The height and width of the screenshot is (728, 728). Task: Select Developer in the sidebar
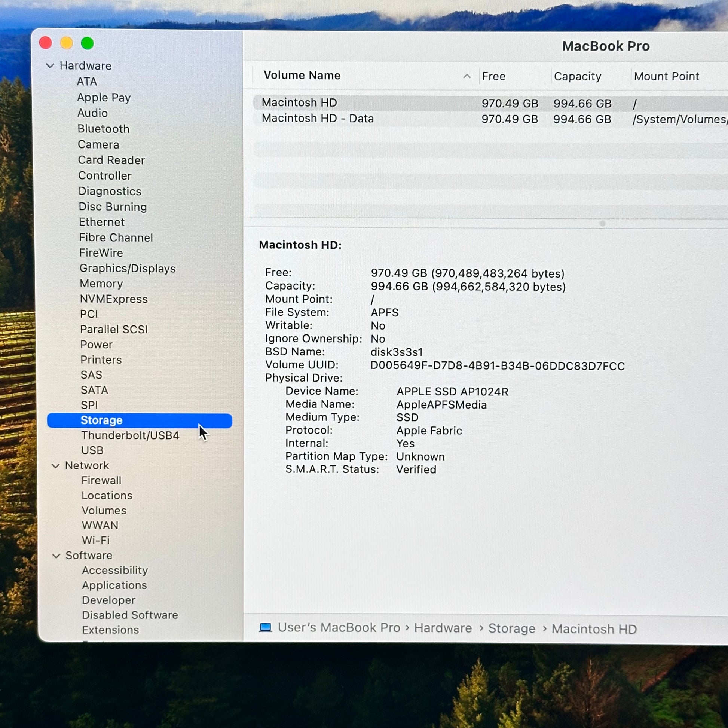(x=108, y=600)
